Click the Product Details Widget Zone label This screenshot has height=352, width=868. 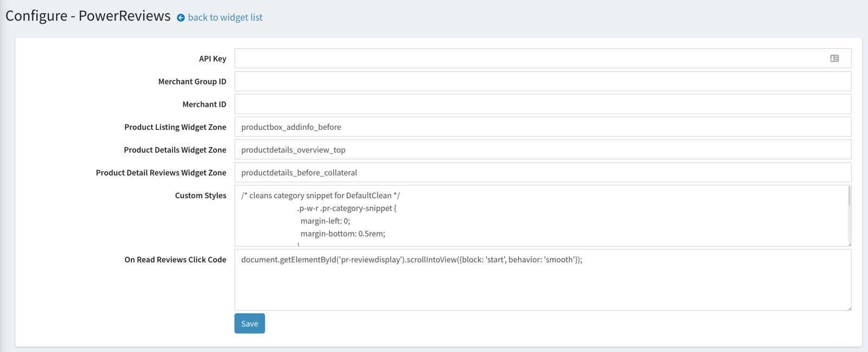175,150
